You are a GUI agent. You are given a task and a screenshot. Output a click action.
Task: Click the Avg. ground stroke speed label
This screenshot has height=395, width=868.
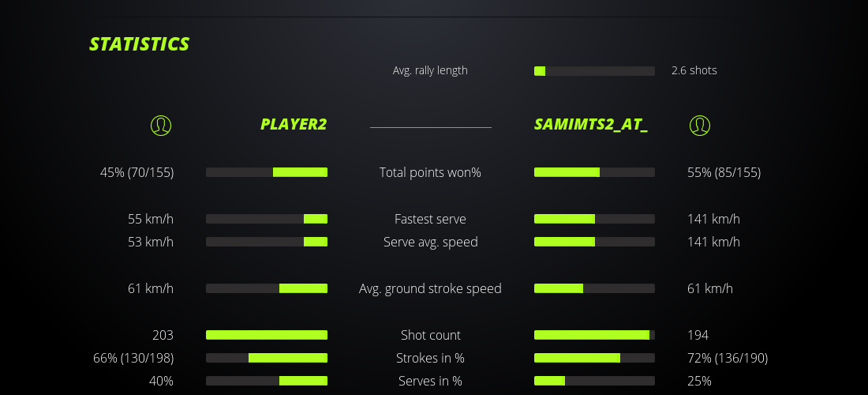430,288
